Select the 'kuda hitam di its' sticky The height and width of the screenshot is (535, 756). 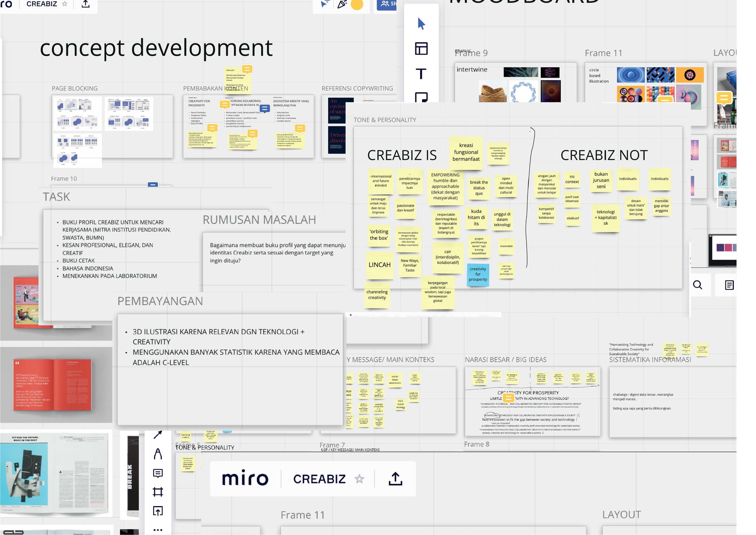(x=476, y=218)
